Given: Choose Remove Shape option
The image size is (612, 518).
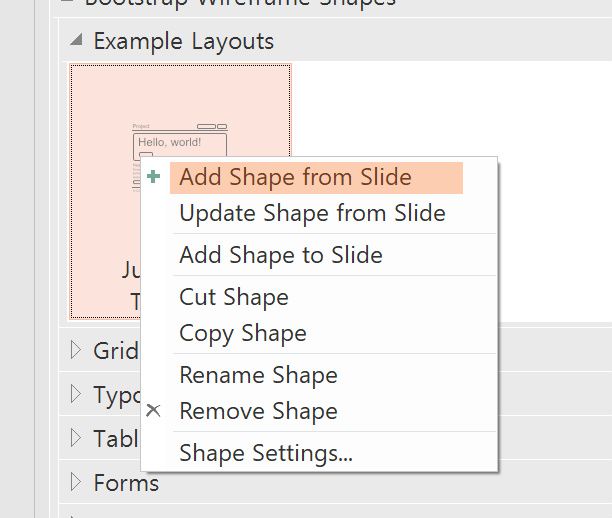Looking at the screenshot, I should [x=258, y=411].
